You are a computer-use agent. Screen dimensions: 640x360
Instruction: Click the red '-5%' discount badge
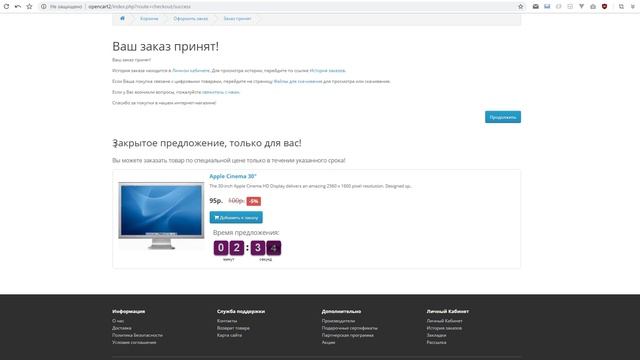253,201
